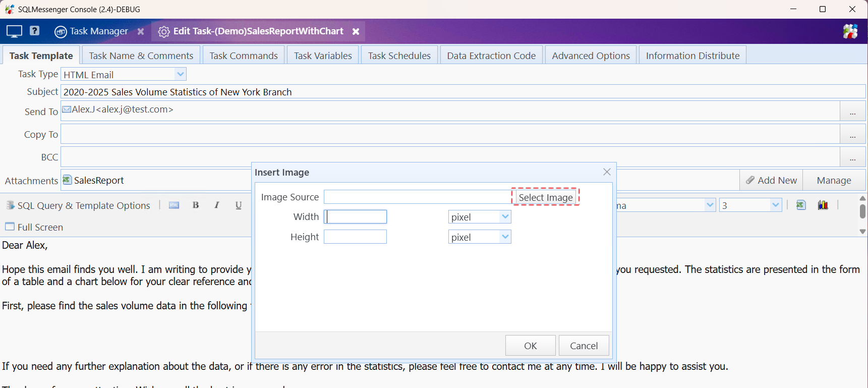Click the HTML source toolbar icon
This screenshot has width=868, height=388.
(174, 205)
